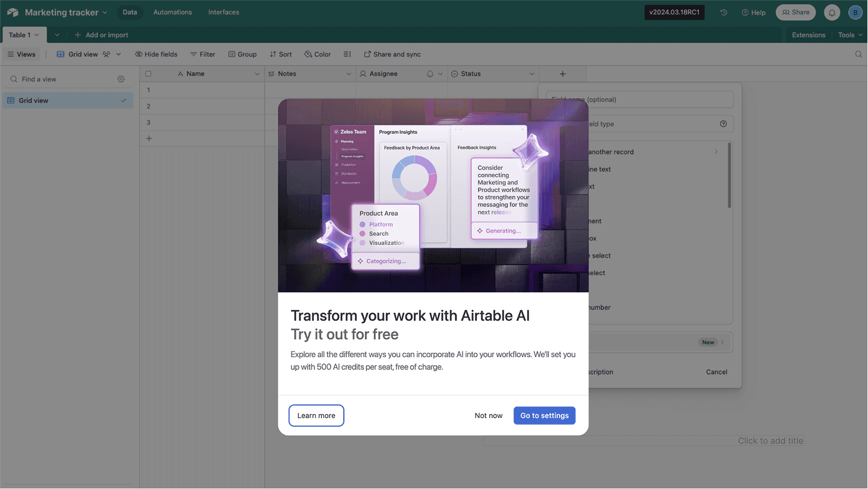Viewport: 868px width, 489px height.
Task: Click the Go to settings button
Action: pyautogui.click(x=545, y=416)
